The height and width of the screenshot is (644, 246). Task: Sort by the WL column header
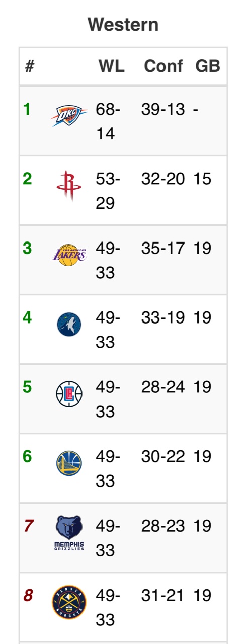[111, 66]
